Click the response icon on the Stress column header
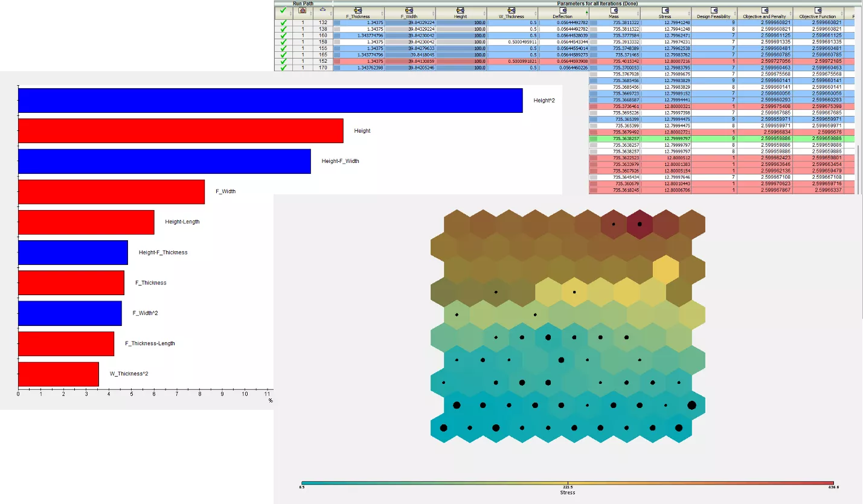The image size is (863, 504). click(x=667, y=11)
